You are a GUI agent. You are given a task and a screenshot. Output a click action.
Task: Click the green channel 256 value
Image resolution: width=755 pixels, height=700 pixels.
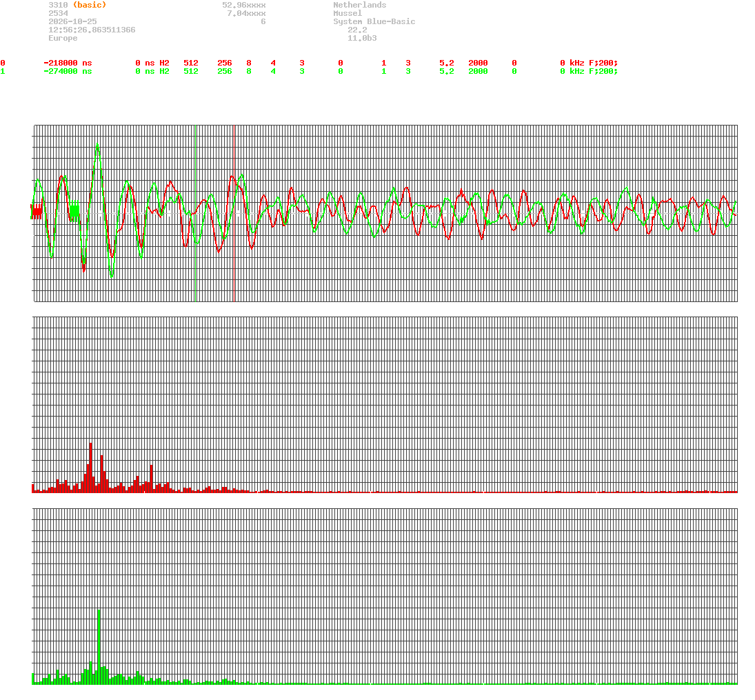click(x=224, y=71)
